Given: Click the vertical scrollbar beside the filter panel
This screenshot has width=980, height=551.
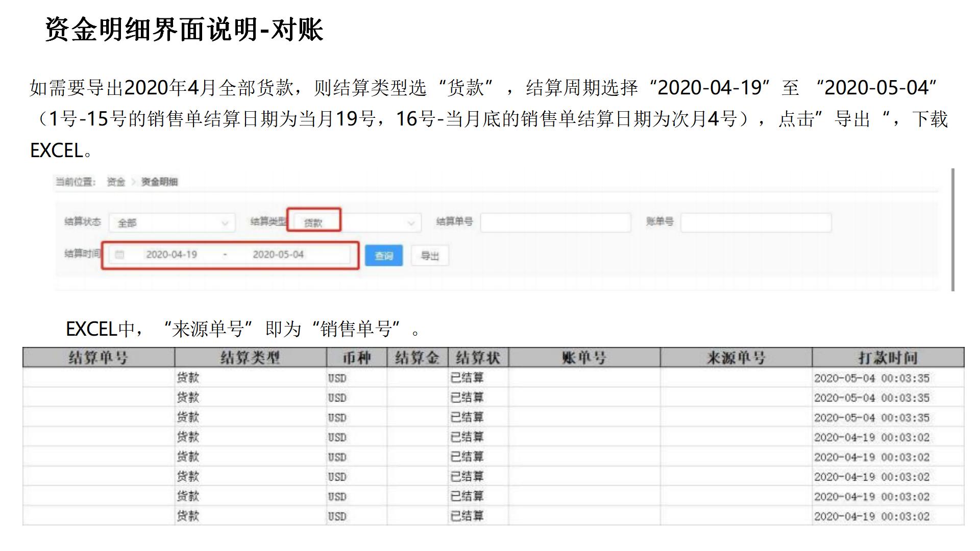Looking at the screenshot, I should click(x=952, y=230).
